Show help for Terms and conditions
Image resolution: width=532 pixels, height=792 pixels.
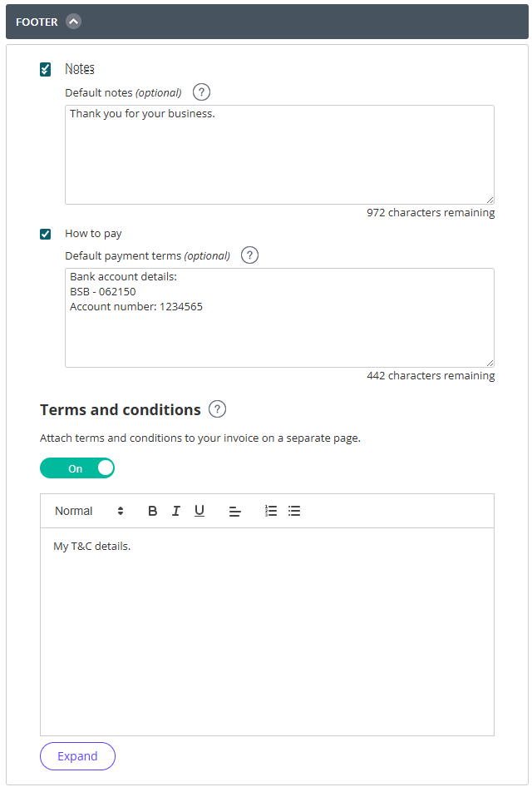pos(217,409)
